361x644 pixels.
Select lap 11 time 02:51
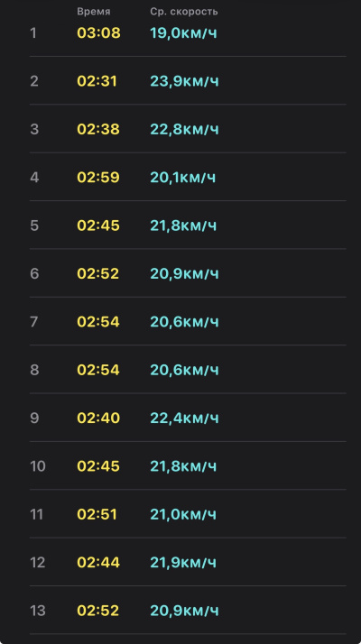pyautogui.click(x=97, y=514)
